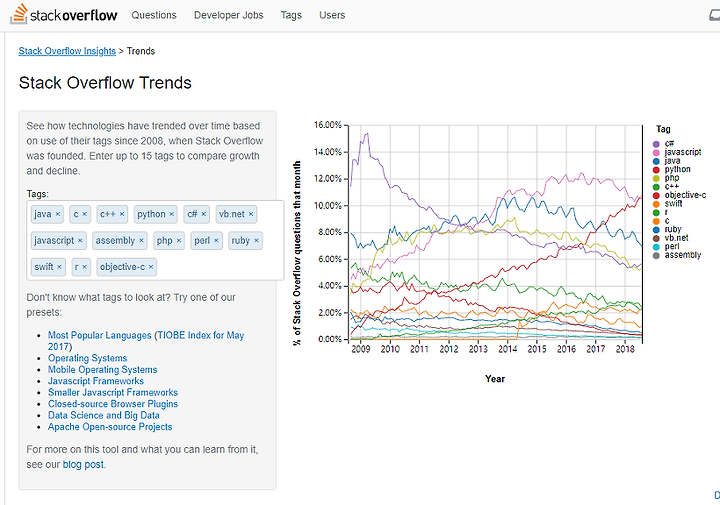Viewport: 720px width, 505px height.
Task: Remove the vb.net tag
Action: click(251, 214)
